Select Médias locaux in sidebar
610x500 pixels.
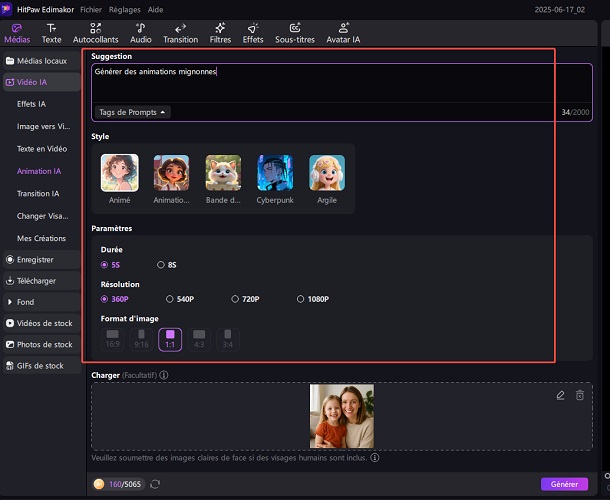pos(42,61)
